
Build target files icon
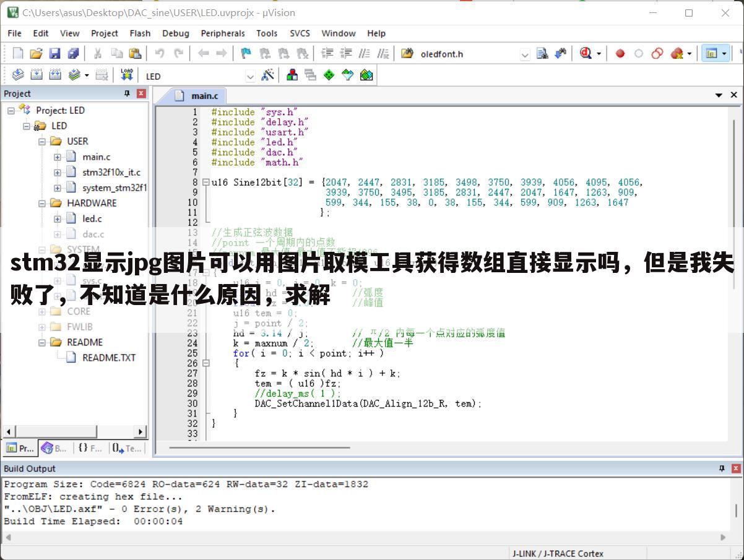pos(37,75)
